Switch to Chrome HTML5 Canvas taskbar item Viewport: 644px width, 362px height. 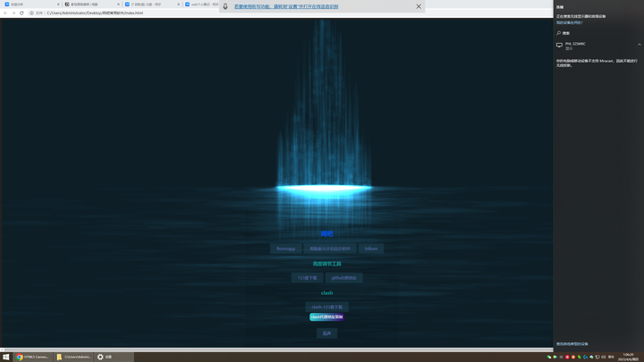pyautogui.click(x=32, y=357)
